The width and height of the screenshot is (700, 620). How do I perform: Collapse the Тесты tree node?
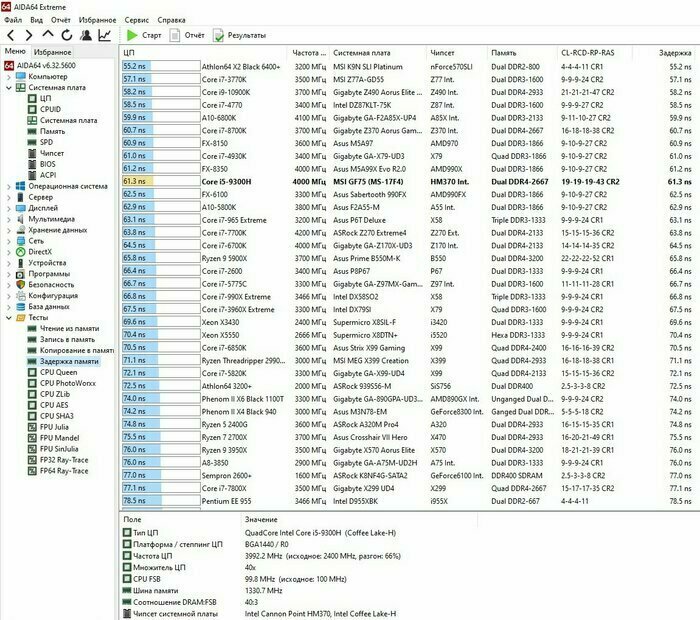(9, 317)
